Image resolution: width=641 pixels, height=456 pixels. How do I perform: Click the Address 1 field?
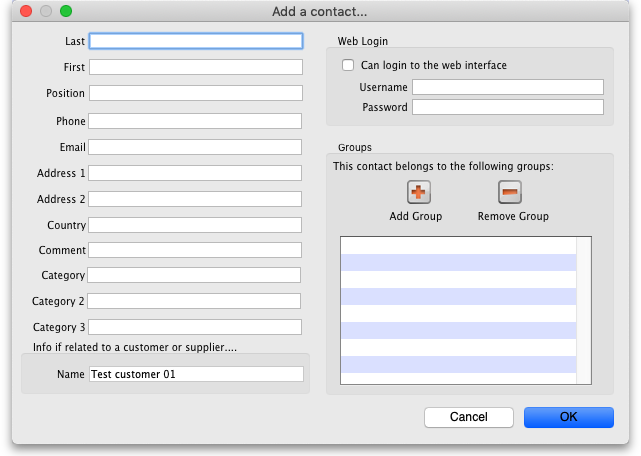195,173
